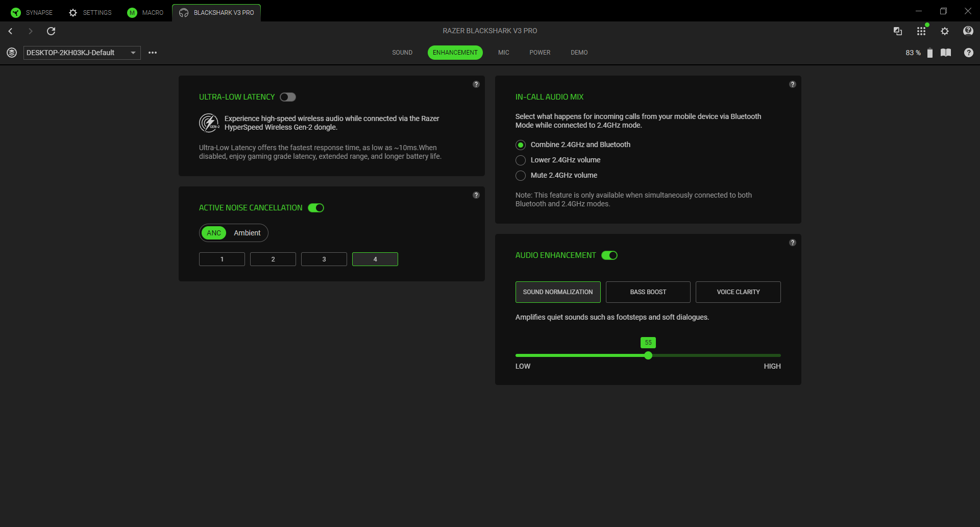Screen dimensions: 980x527
Task: Click the help icon in Ultra-Low Latency panel
Action: pos(476,84)
